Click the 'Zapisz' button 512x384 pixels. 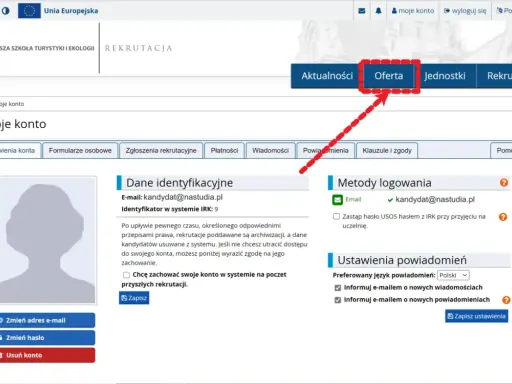coord(134,298)
